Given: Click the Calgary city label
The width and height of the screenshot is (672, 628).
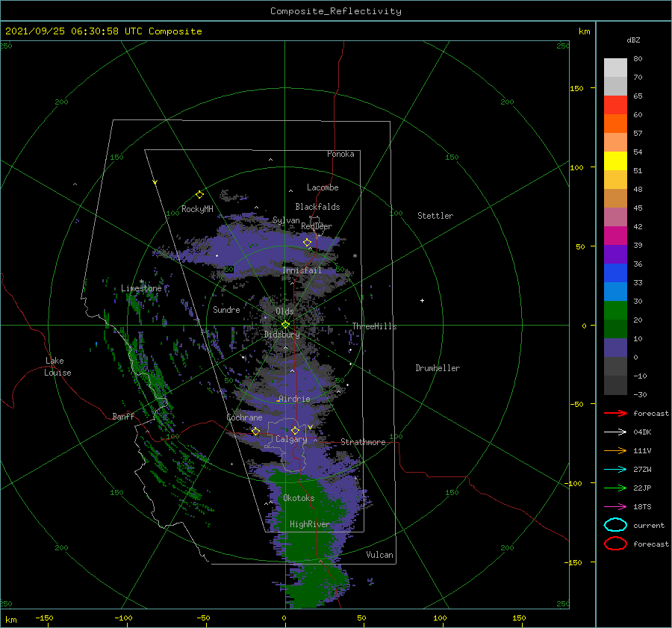Looking at the screenshot, I should [x=291, y=439].
